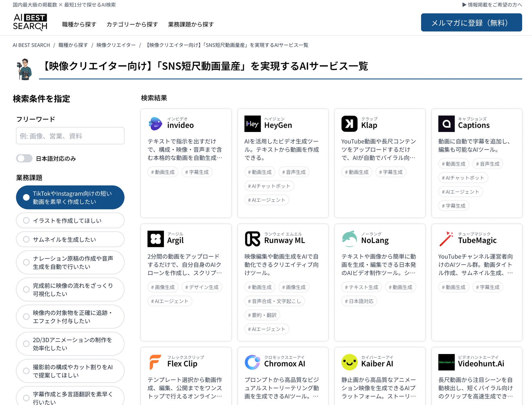Select サムネイルを生成したい radio option
Screen dimensions: 532x405
[x=70, y=239]
